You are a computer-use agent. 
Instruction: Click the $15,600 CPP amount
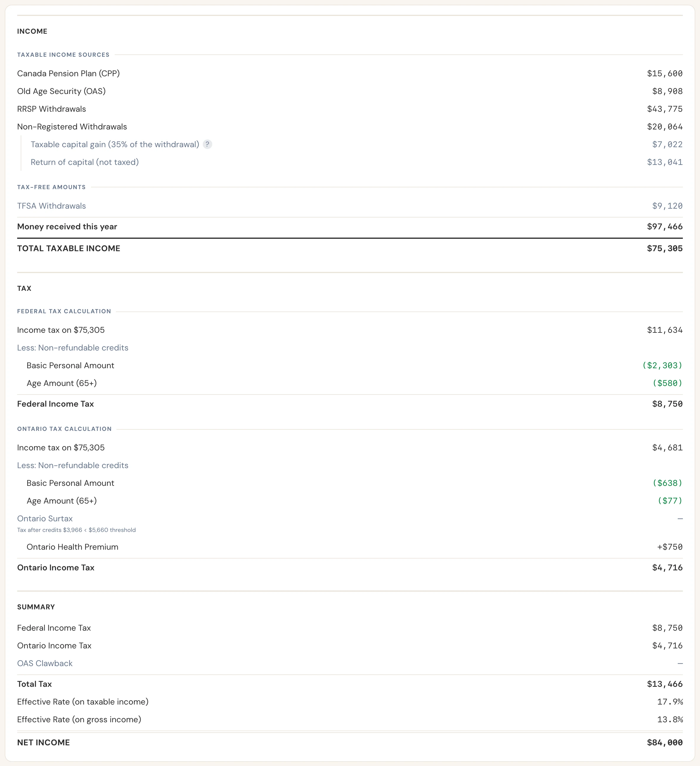point(665,73)
